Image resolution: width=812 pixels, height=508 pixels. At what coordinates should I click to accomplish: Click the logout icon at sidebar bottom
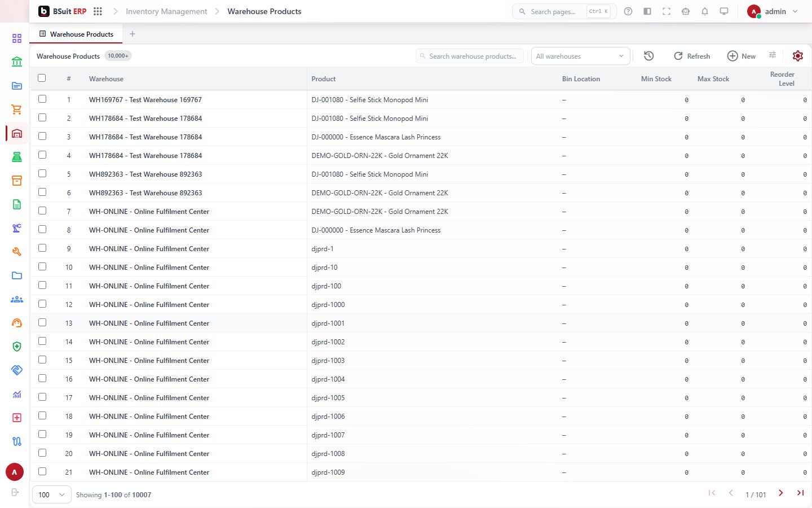pyautogui.click(x=15, y=492)
